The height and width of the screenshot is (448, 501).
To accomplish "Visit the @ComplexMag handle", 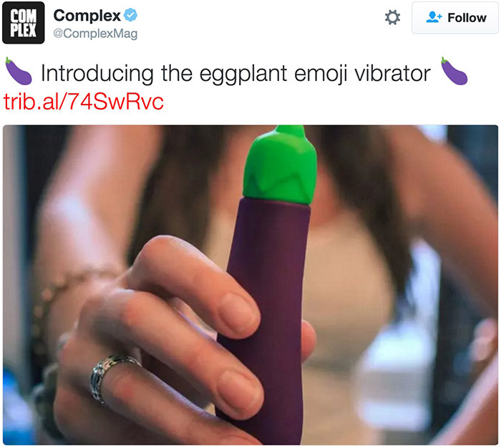I will click(x=95, y=34).
